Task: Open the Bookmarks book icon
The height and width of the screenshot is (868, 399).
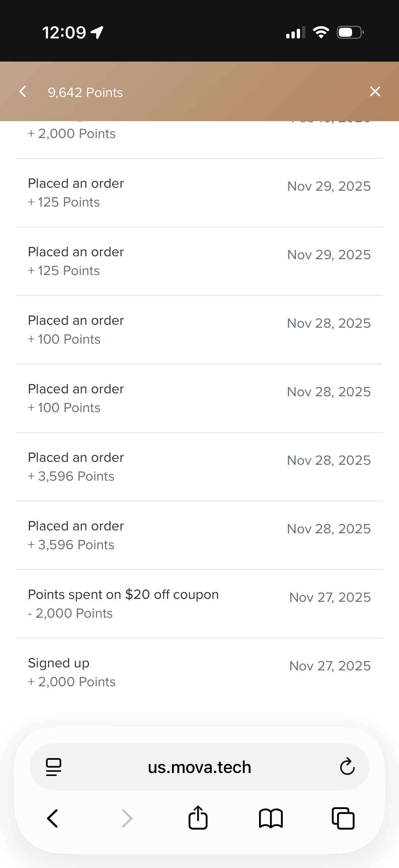Action: click(271, 818)
